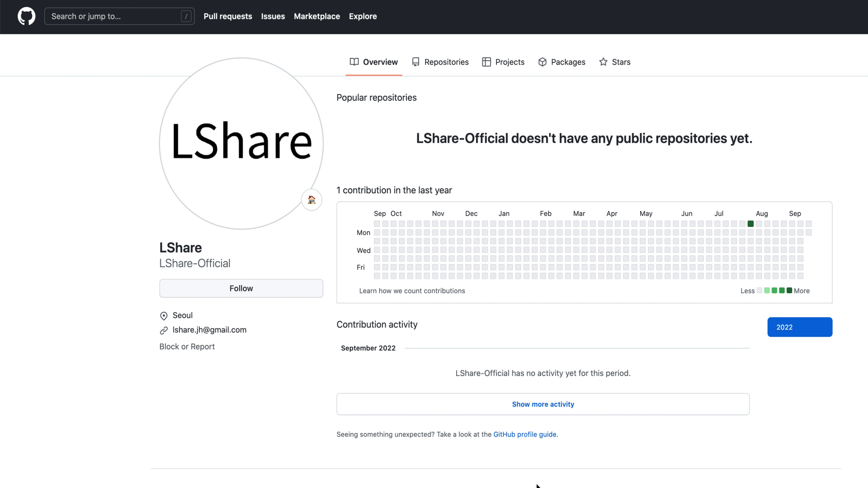Click the slash shortcut key icon
The width and height of the screenshot is (868, 488).
(x=186, y=16)
